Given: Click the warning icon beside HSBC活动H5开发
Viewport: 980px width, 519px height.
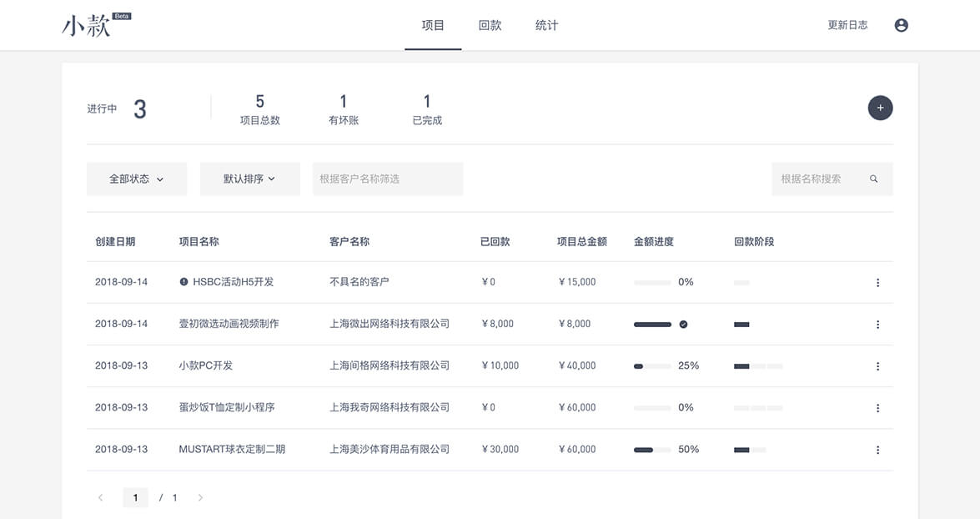Looking at the screenshot, I should 183,282.
